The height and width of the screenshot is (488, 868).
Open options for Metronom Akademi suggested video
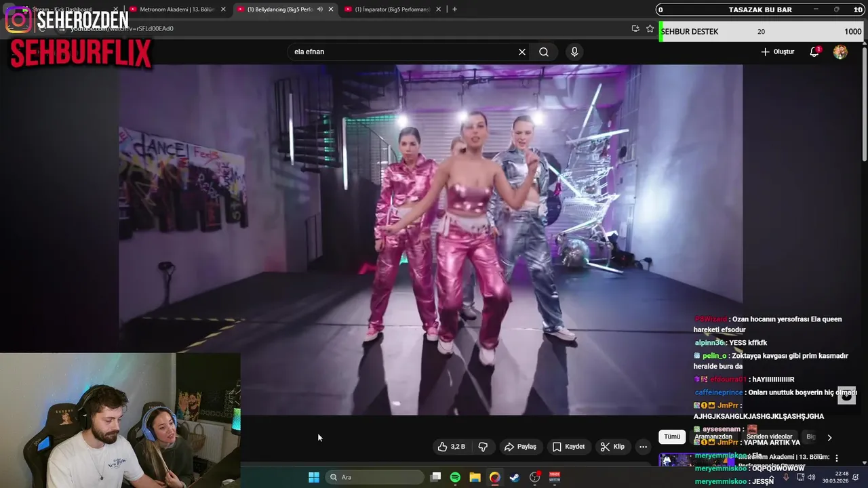coord(837,457)
